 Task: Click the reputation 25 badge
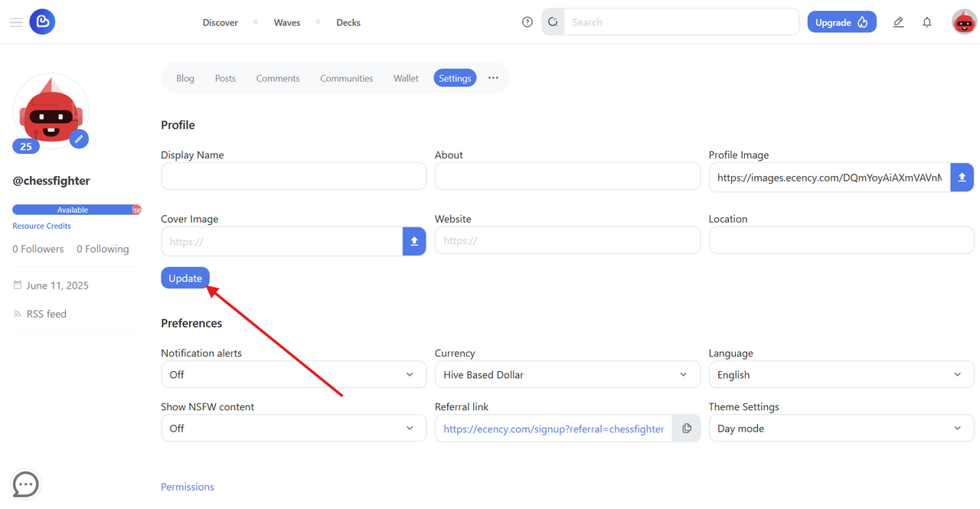[26, 146]
